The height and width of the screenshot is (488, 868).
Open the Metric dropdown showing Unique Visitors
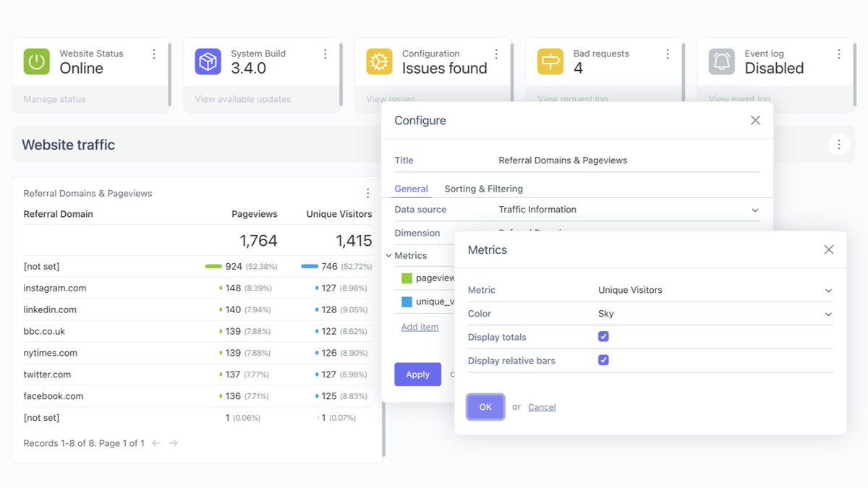715,290
